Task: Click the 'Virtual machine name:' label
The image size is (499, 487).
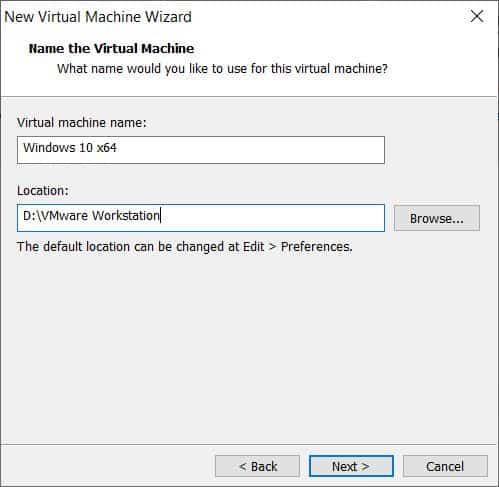Action: [x=82, y=123]
